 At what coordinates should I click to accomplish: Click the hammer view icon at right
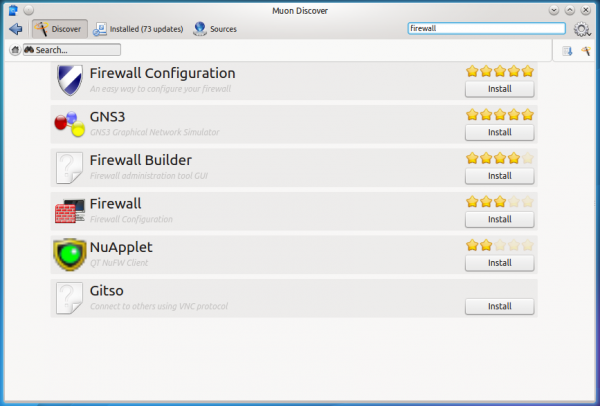585,51
